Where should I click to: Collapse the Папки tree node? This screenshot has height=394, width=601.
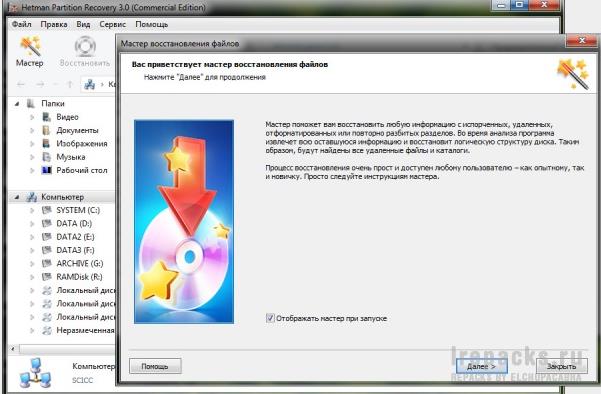coord(16,103)
